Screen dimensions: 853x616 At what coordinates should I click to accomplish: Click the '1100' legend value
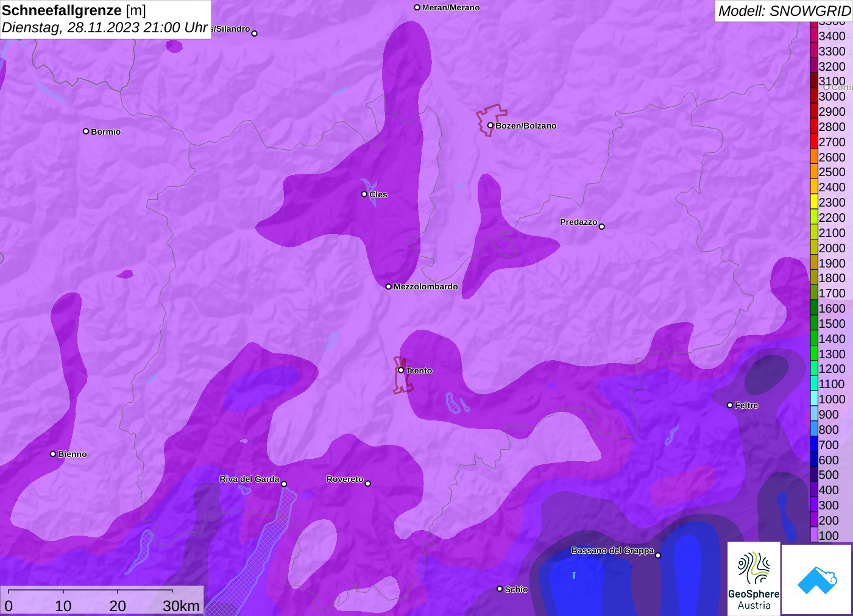(832, 384)
